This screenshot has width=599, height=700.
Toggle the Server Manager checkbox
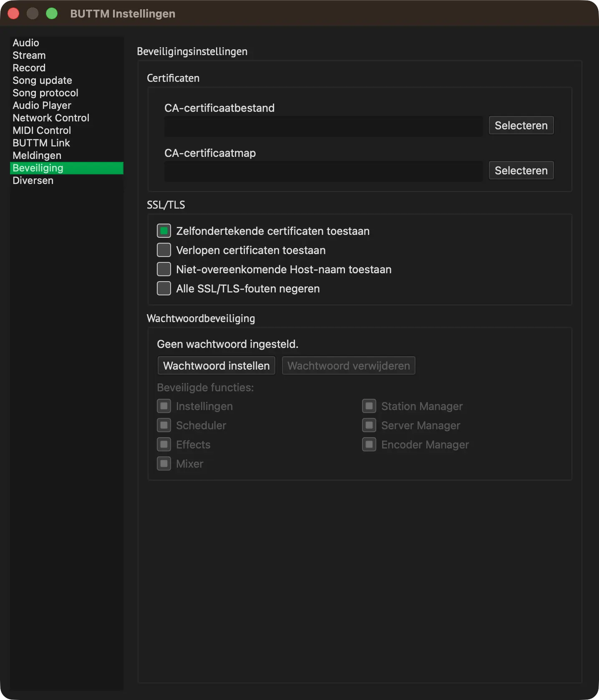click(x=369, y=425)
